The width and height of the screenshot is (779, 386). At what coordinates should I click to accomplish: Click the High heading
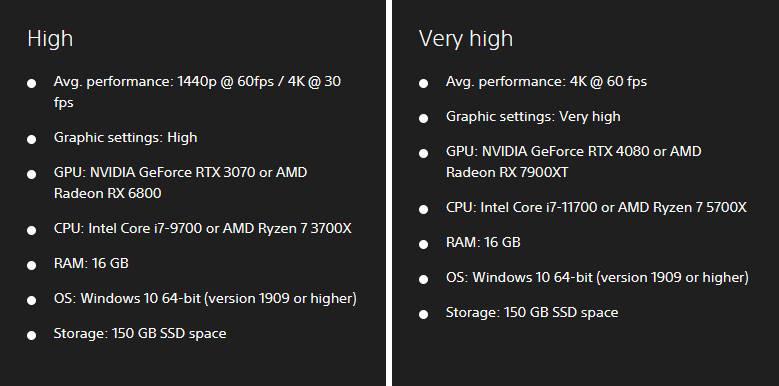click(x=50, y=39)
